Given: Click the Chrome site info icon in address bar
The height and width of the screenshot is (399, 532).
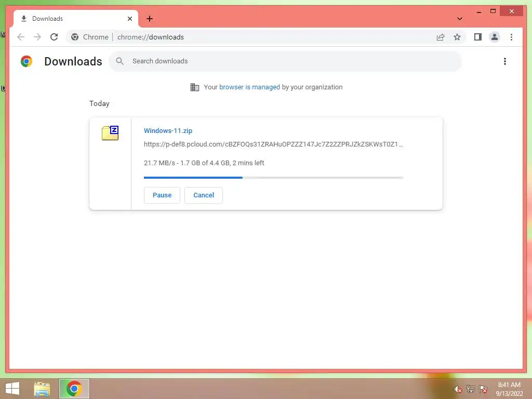Looking at the screenshot, I should click(75, 37).
